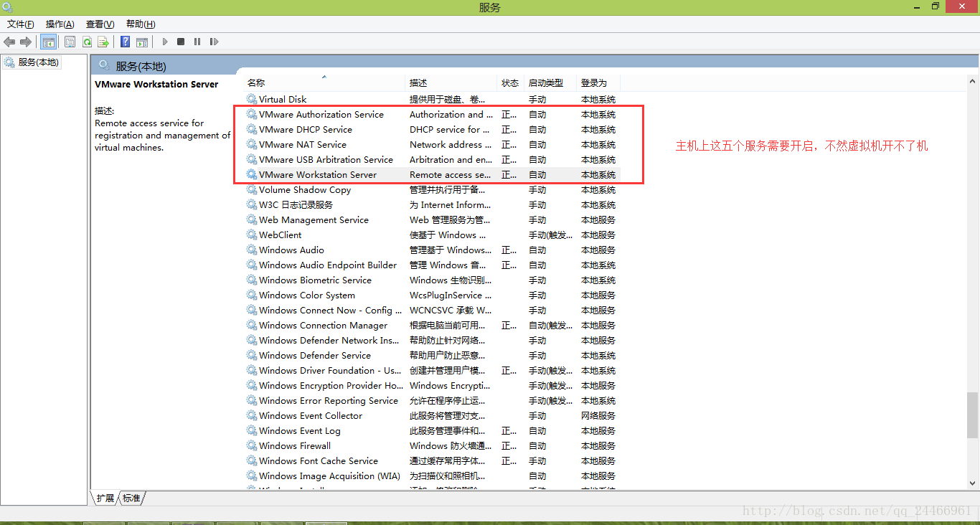Image resolution: width=980 pixels, height=525 pixels.
Task: Select Windows Connect Now - Config service
Action: coord(331,310)
